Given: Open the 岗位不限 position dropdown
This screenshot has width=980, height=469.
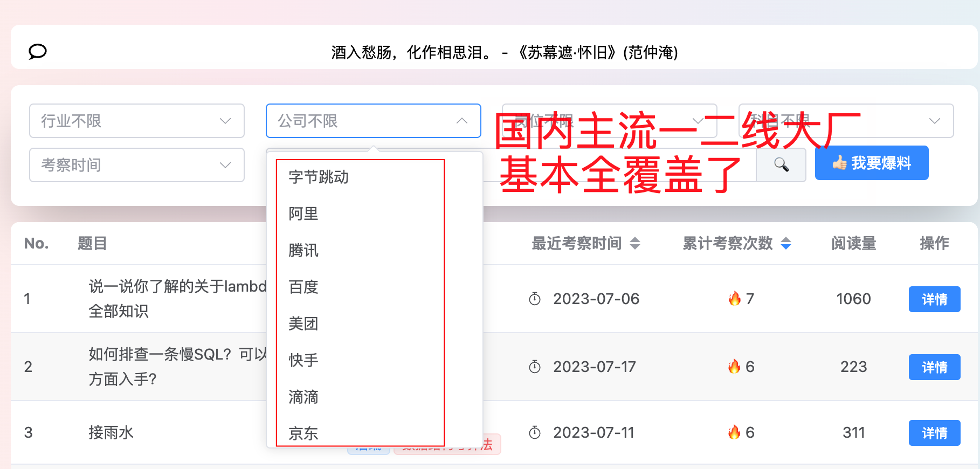Looking at the screenshot, I should [610, 121].
